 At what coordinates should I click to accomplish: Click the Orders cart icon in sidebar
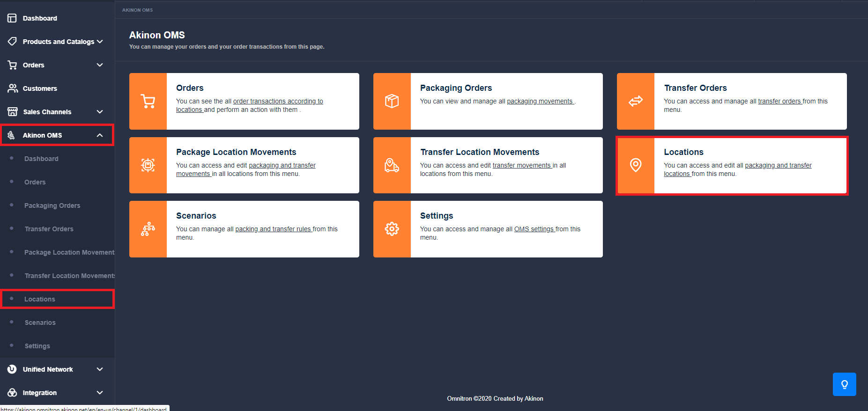pos(12,65)
